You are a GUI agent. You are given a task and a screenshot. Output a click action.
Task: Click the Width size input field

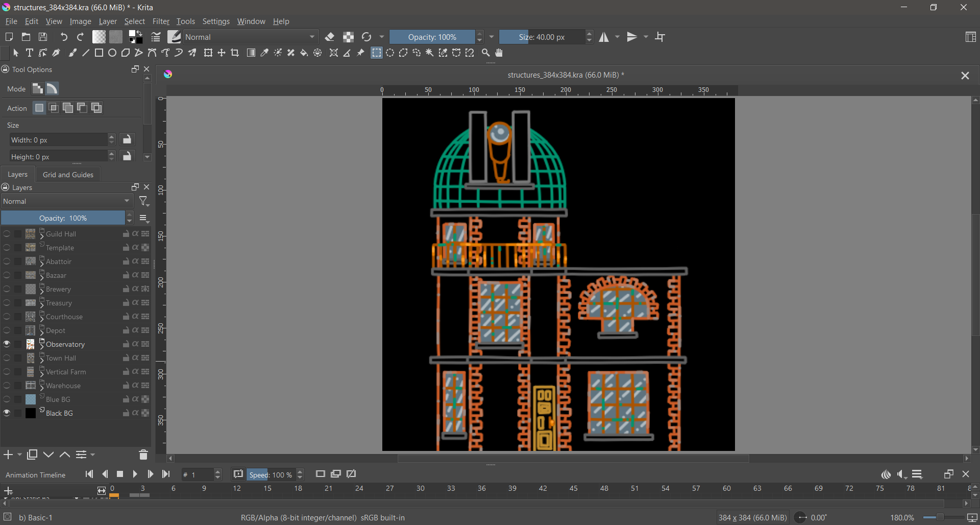tap(59, 140)
